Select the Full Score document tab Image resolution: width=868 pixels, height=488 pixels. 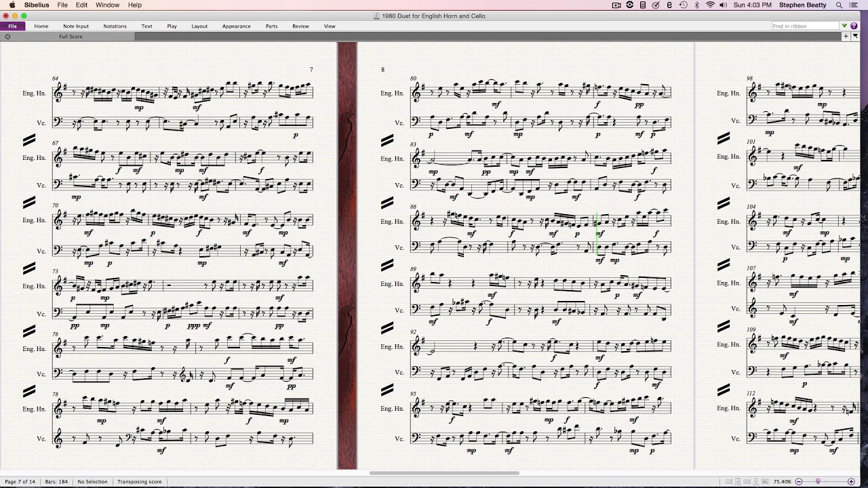click(71, 37)
